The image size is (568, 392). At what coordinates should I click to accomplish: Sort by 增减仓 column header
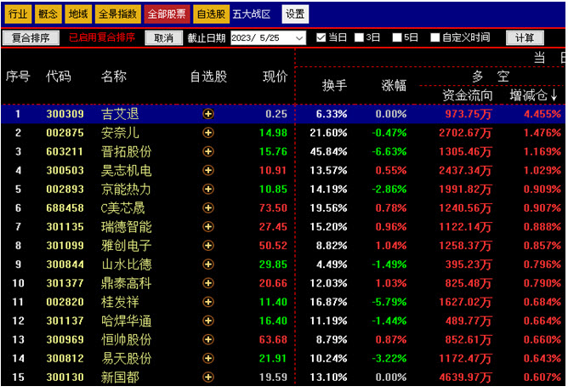(x=533, y=95)
